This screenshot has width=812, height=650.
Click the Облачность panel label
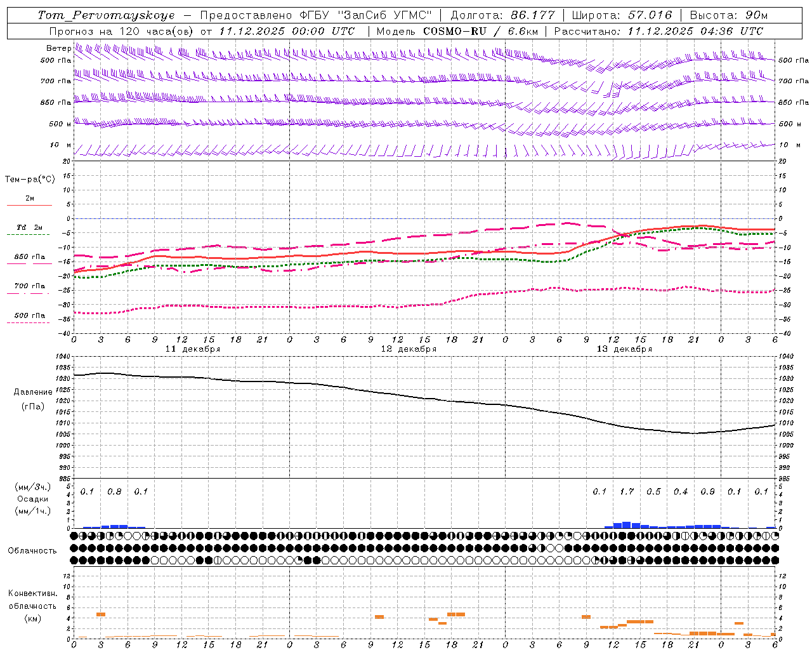pyautogui.click(x=32, y=551)
